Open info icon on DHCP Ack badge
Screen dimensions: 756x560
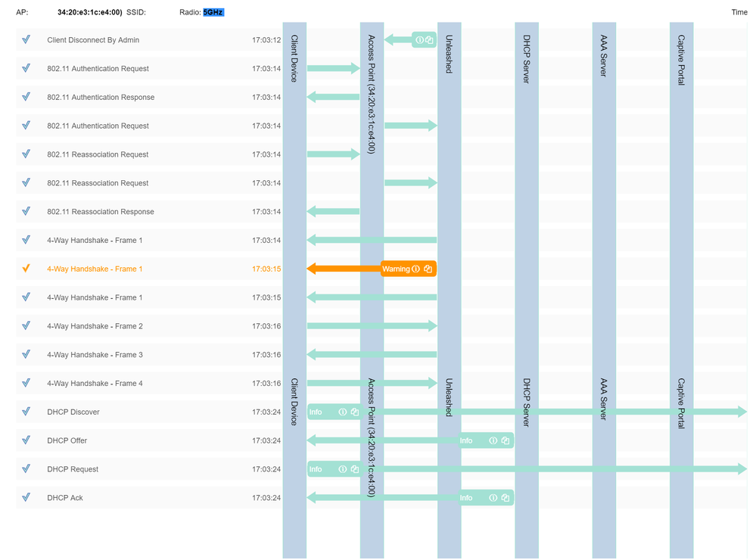493,498
